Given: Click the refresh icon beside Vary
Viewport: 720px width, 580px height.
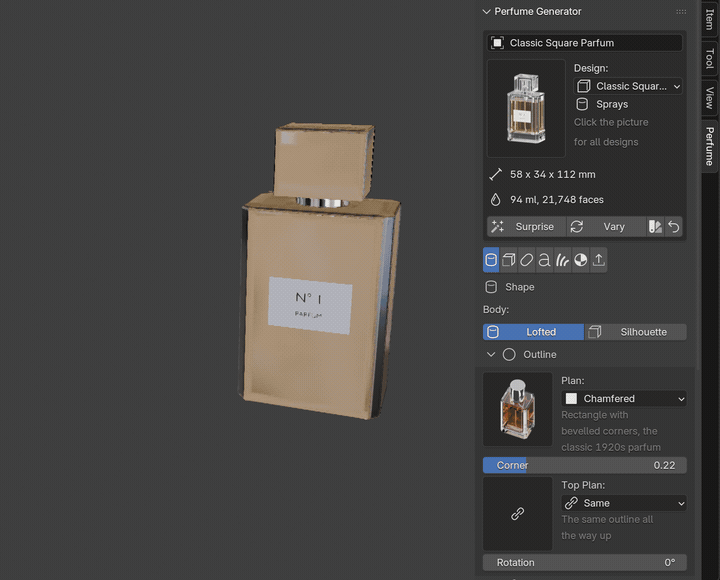Looking at the screenshot, I should click(577, 226).
